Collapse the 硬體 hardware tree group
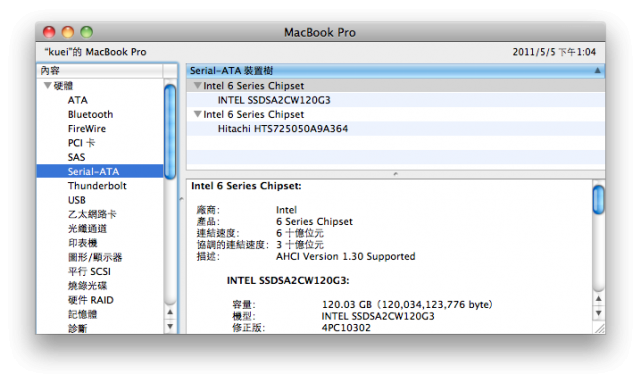Viewport: 640px width, 383px height. point(48,86)
